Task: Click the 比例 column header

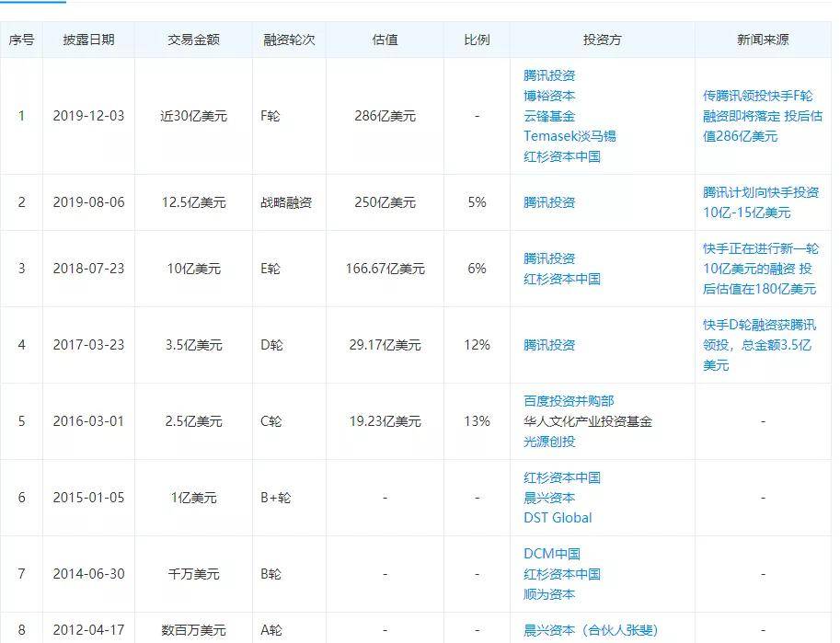Action: (477, 40)
